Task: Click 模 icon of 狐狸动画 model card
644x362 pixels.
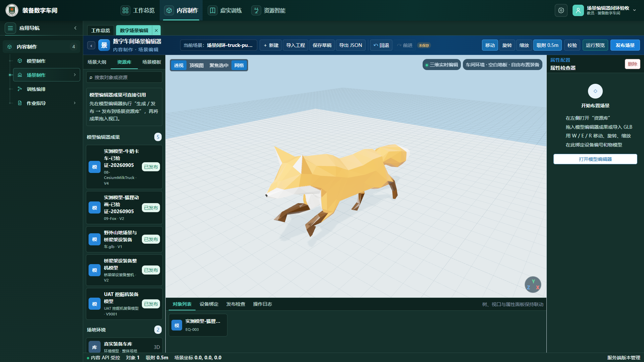Action: click(95, 208)
